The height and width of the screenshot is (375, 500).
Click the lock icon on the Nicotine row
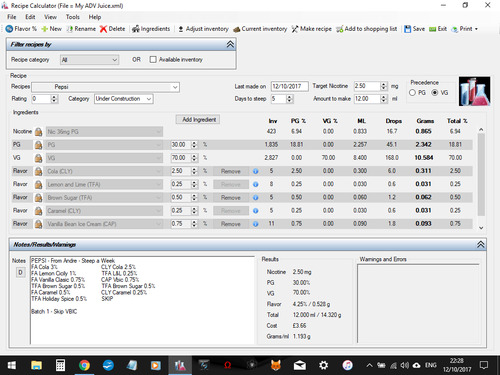coord(38,132)
